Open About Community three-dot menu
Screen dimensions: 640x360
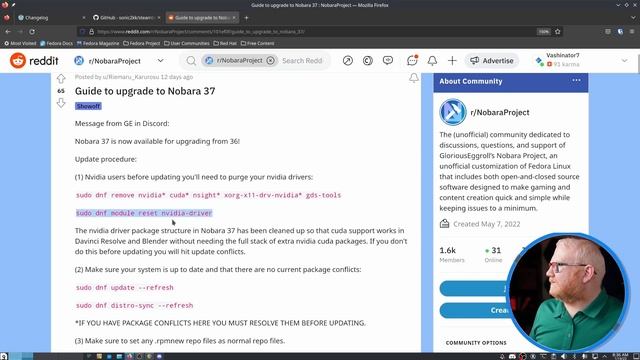(x=576, y=80)
